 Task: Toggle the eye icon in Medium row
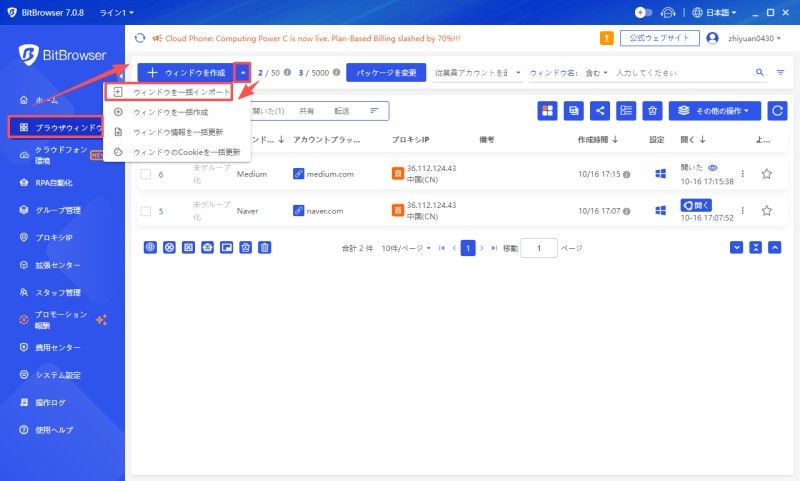point(713,168)
